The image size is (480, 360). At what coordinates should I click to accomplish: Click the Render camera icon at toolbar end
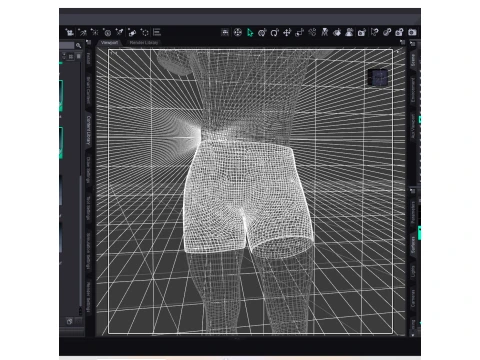412,32
